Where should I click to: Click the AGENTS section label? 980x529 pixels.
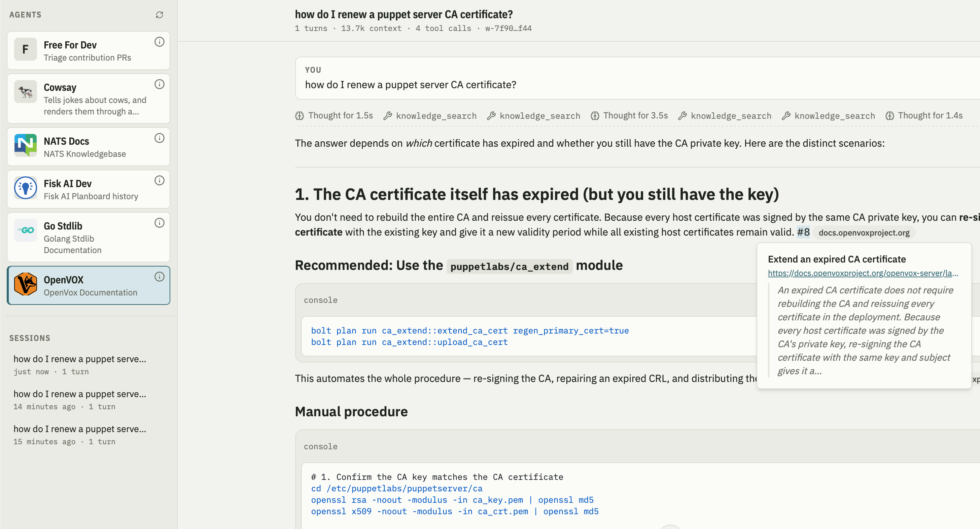pos(26,15)
